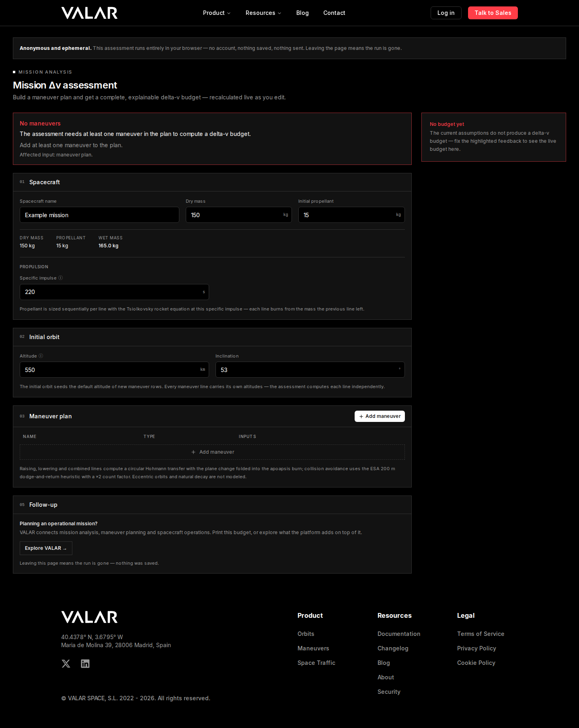Click the '165.0 kg' wet mass value
Viewport: 579px width, 728px height.
(x=109, y=246)
